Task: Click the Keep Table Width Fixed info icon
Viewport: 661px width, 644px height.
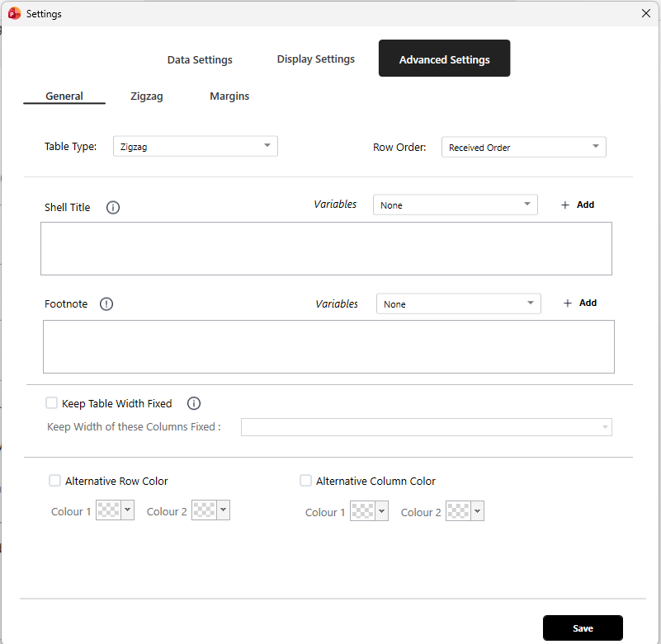Action: point(194,404)
